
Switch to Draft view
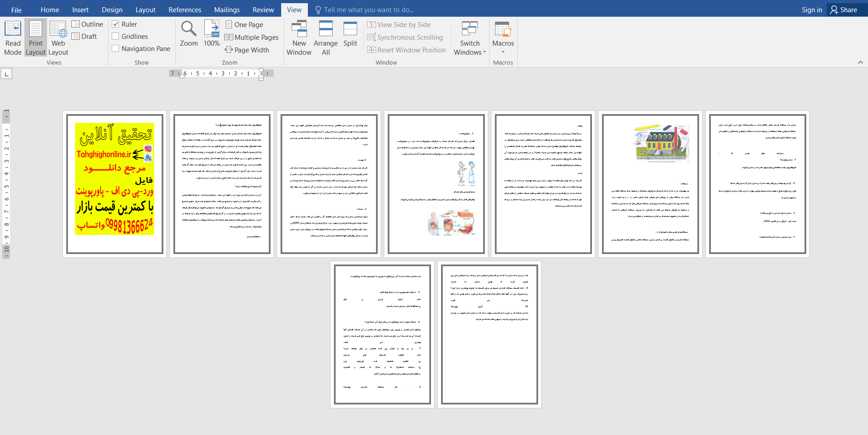85,36
